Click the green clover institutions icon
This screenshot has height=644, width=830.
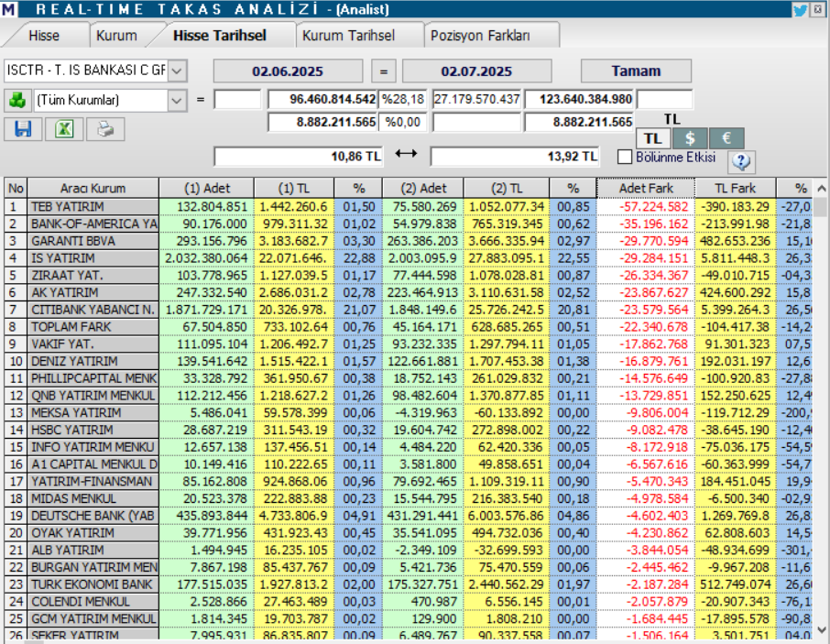click(16, 100)
